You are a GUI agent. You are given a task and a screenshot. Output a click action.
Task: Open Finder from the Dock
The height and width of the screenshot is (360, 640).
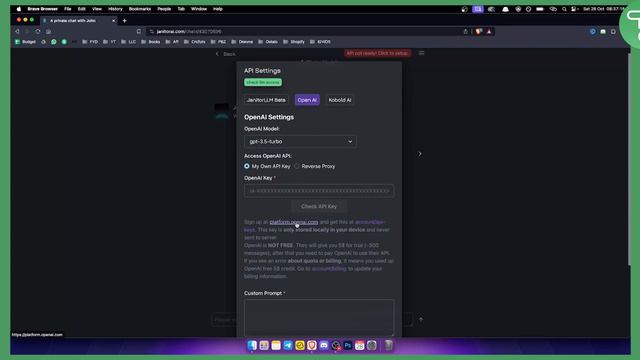pos(252,346)
